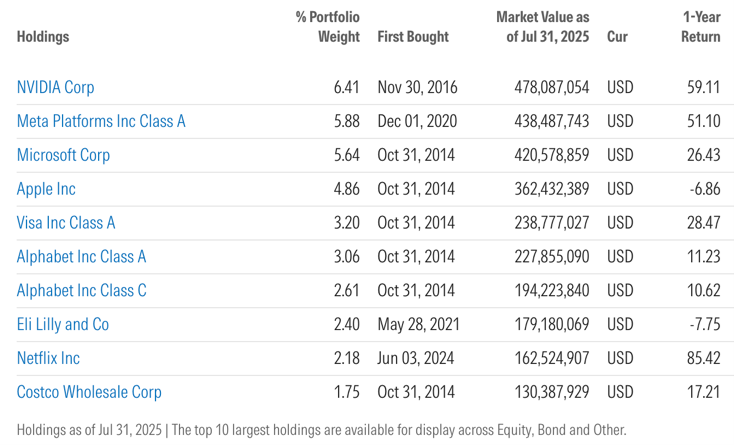Select market value 179,180,069

pos(552,324)
